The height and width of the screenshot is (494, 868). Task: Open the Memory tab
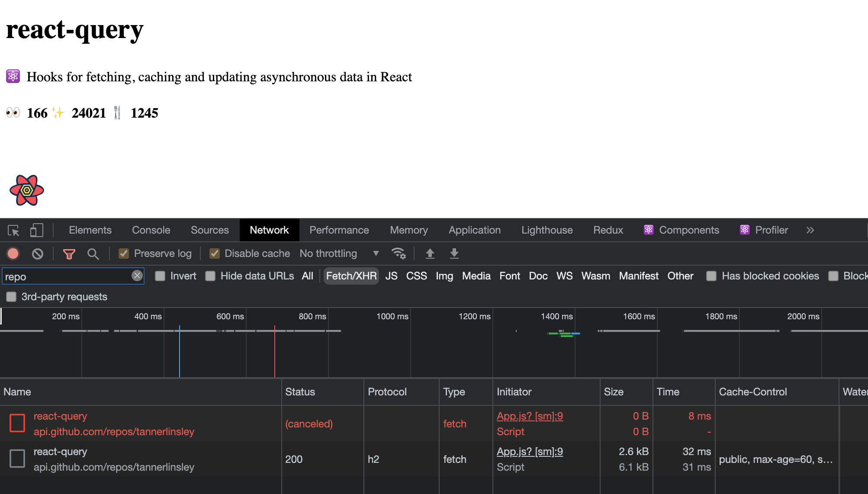[x=409, y=230]
